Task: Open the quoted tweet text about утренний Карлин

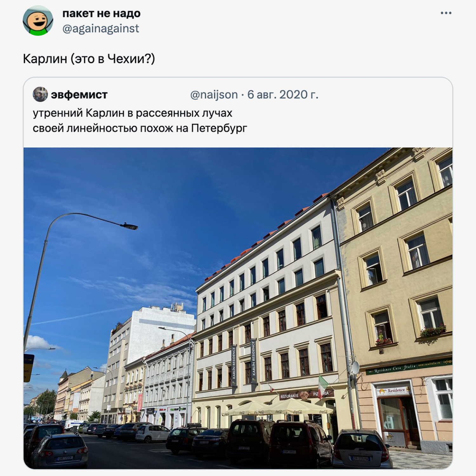Action: [140, 121]
